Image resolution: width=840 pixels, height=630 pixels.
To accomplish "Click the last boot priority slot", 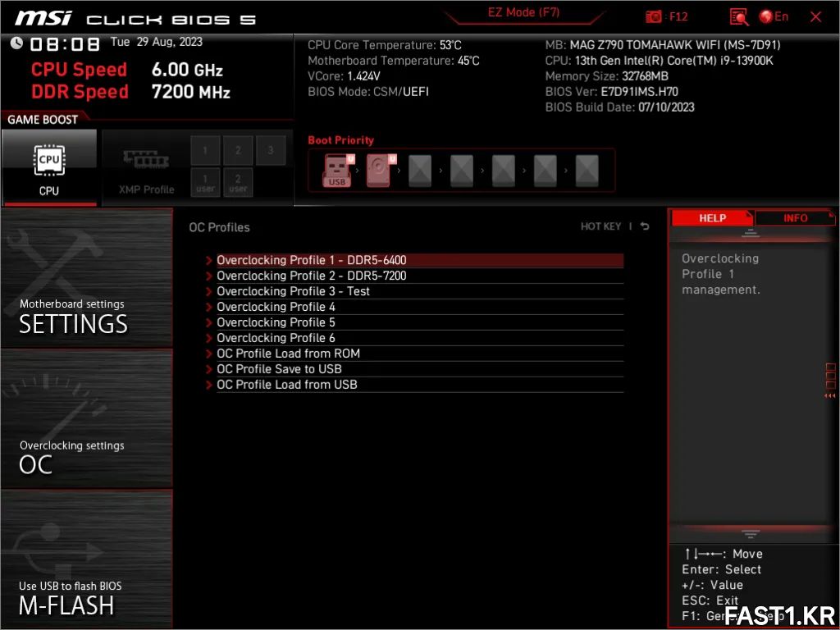I will [x=587, y=171].
